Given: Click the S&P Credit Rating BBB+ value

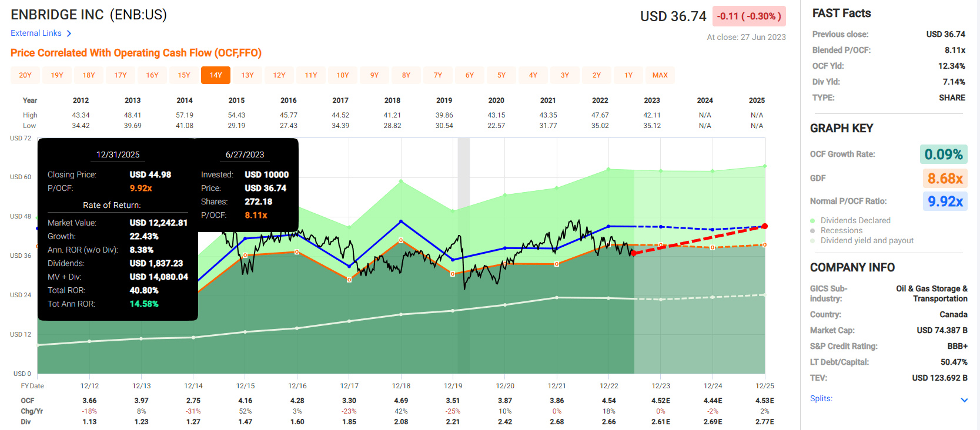Looking at the screenshot, I should click(957, 346).
